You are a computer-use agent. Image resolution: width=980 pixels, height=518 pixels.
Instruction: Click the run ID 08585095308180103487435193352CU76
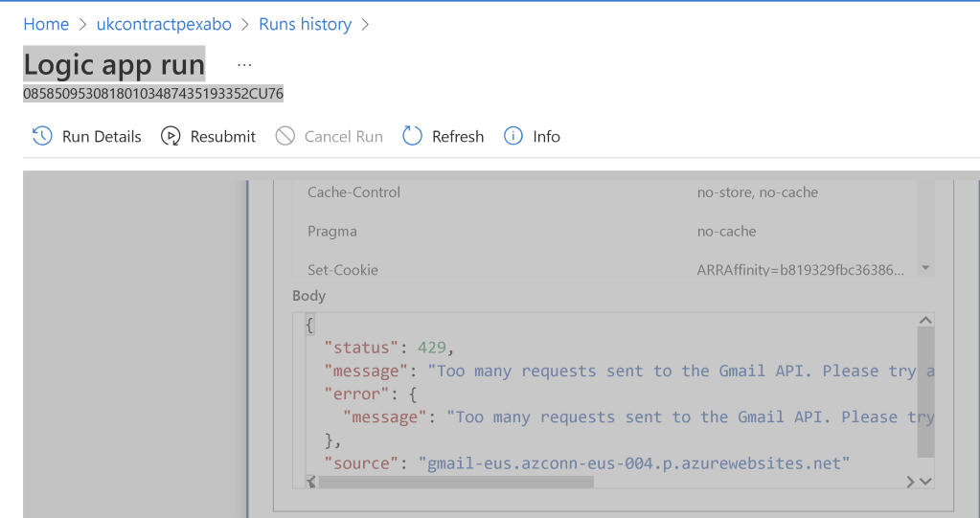(153, 94)
